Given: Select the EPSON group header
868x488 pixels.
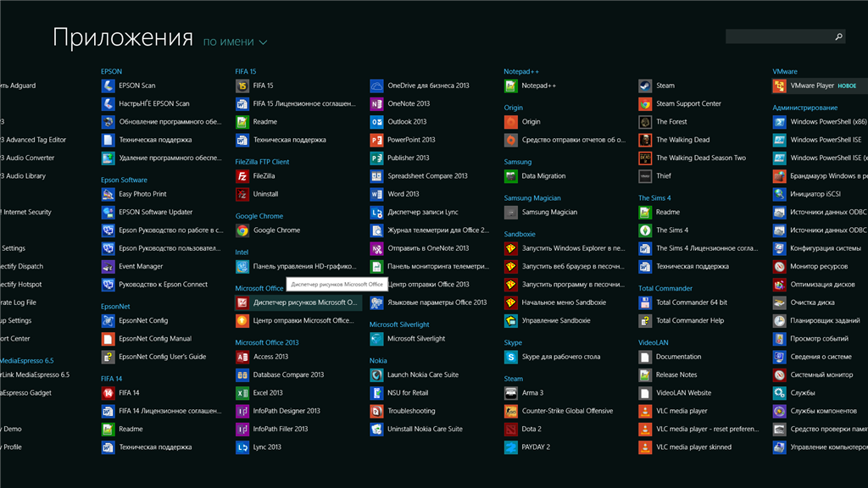Looking at the screenshot, I should (111, 71).
